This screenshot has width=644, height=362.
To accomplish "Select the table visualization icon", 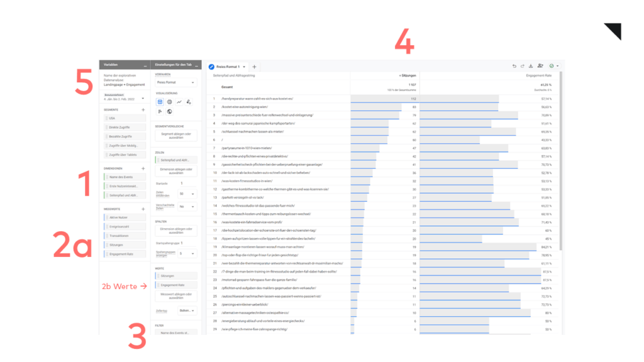I will click(160, 102).
